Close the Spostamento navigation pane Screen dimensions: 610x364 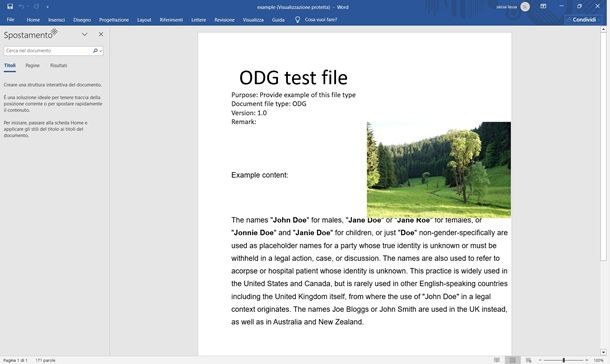101,34
